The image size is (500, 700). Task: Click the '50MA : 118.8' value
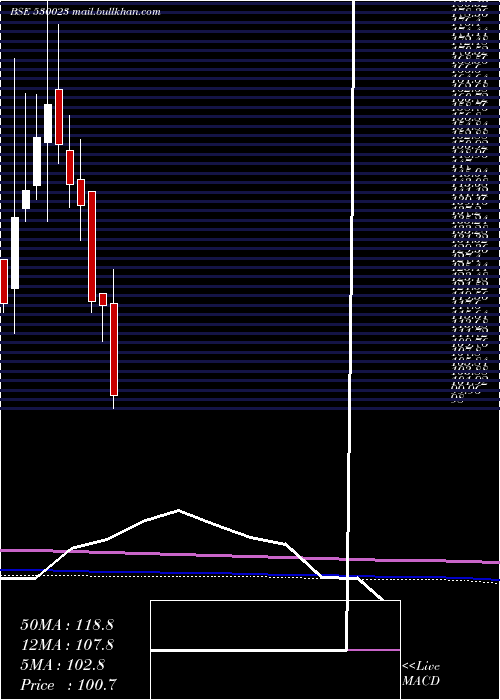(x=67, y=625)
